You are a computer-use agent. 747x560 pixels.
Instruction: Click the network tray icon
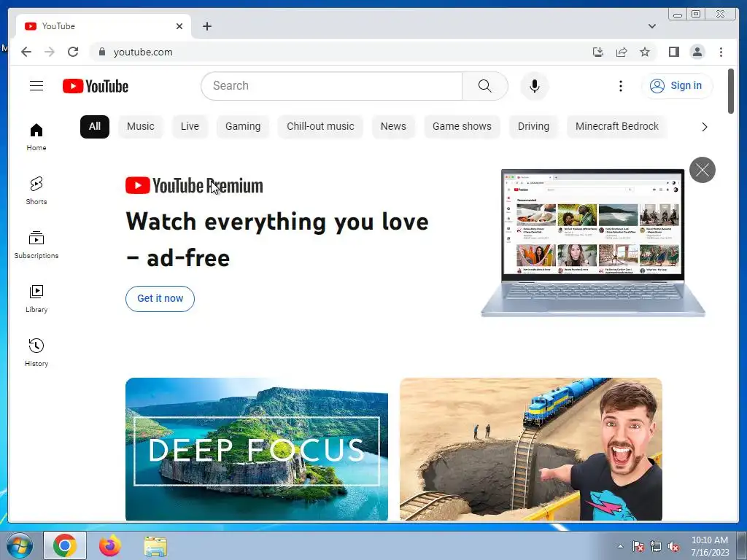[x=656, y=546]
